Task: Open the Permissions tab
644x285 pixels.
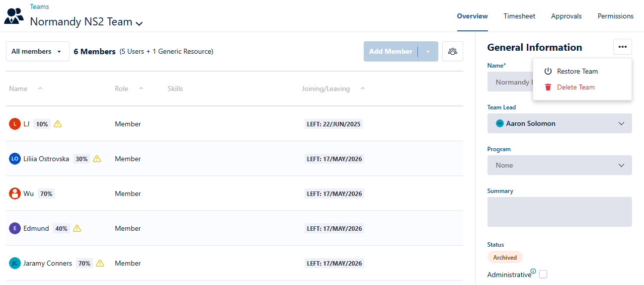Action: coord(616,16)
